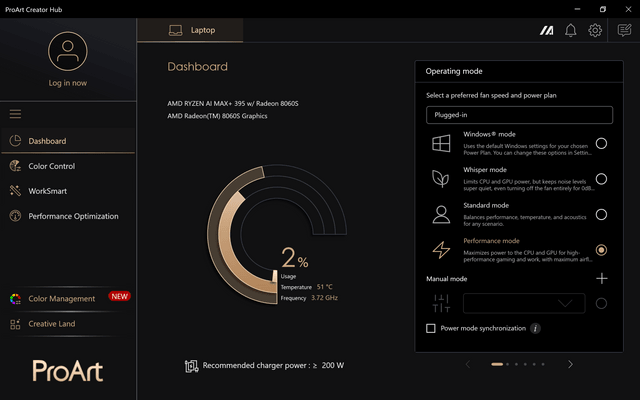
Task: Switch to the Laptop tab
Action: point(190,30)
